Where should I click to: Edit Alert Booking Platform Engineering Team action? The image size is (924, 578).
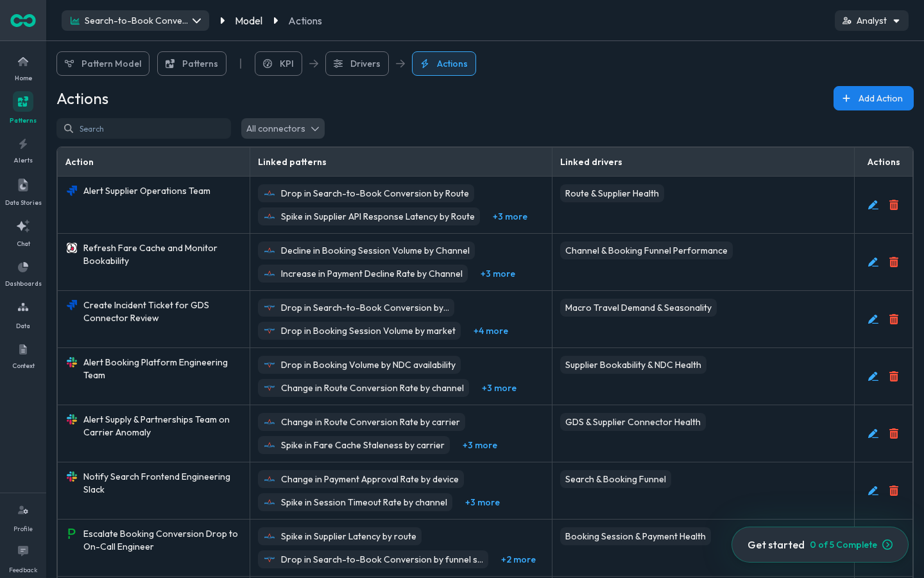(873, 376)
